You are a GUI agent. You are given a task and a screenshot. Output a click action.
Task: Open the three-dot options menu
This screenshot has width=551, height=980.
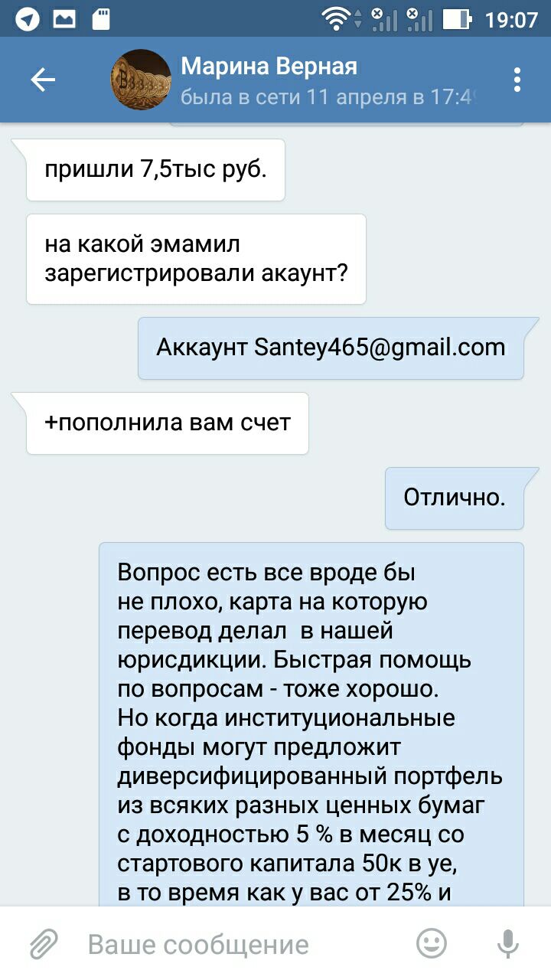click(518, 80)
